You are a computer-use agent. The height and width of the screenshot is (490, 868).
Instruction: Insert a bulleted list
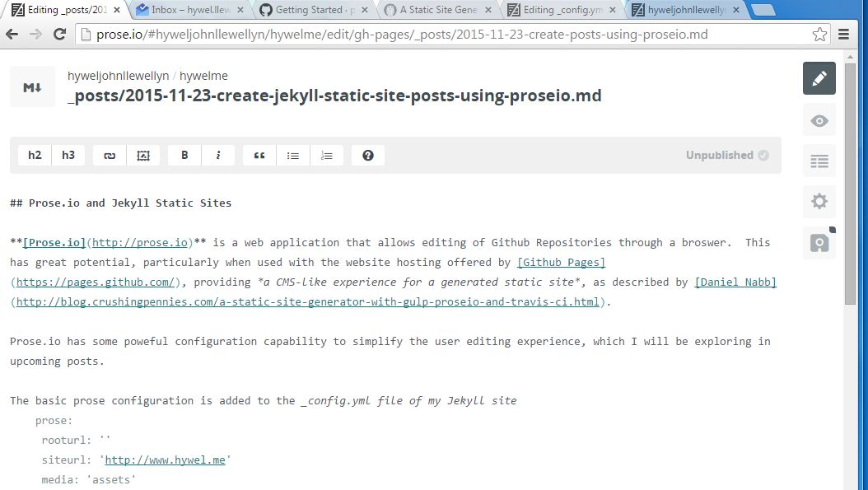pyautogui.click(x=293, y=156)
